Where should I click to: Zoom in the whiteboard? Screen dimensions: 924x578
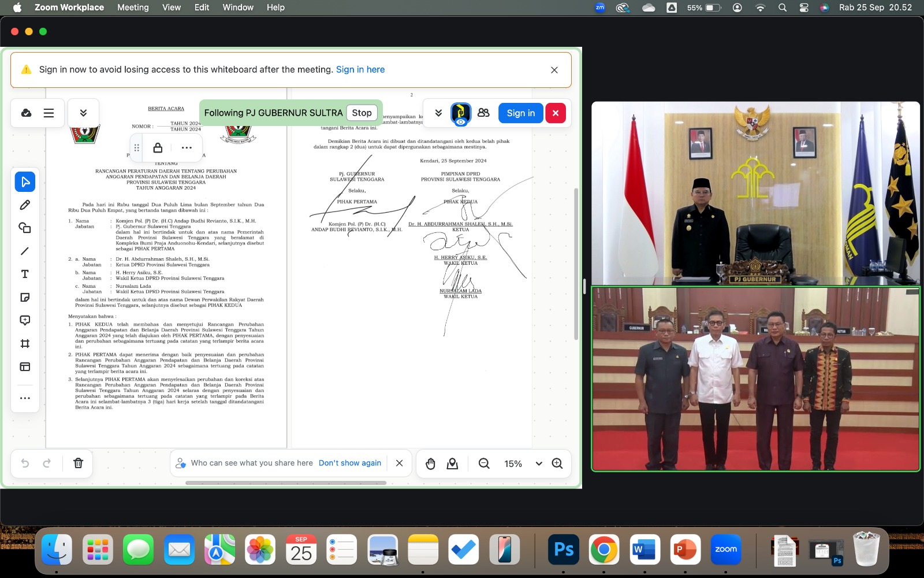click(557, 464)
